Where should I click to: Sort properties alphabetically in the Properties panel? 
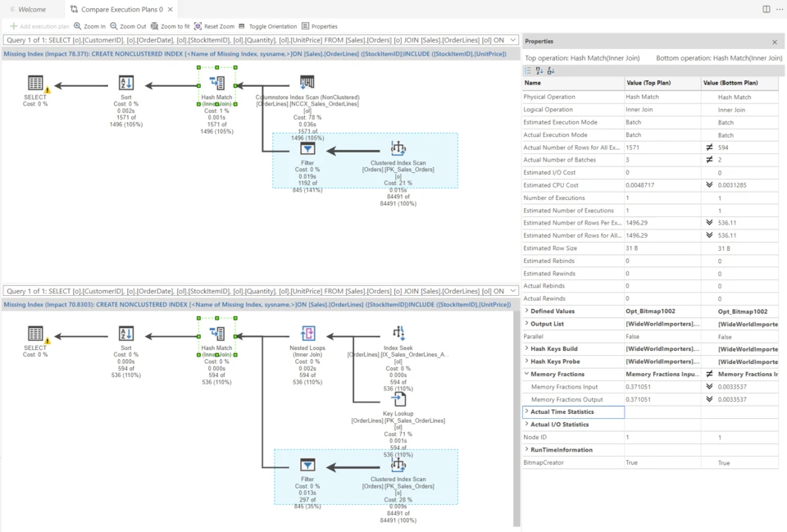pos(539,70)
